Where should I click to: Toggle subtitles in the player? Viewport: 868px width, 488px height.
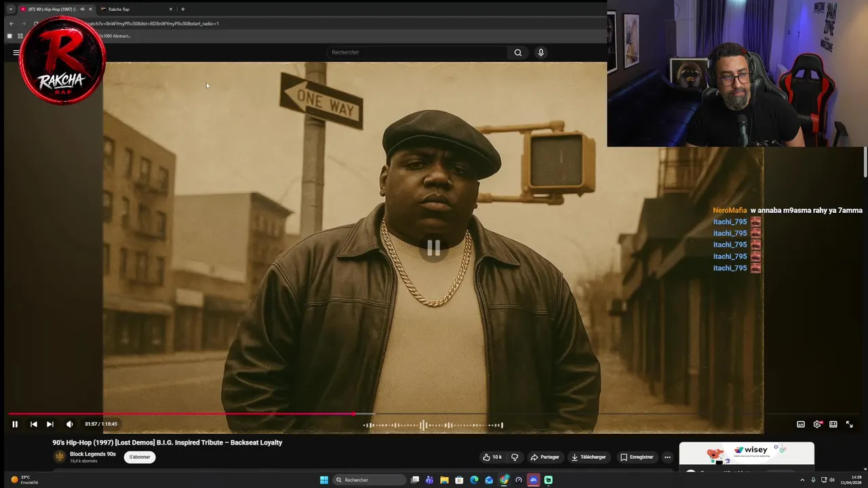(x=801, y=424)
